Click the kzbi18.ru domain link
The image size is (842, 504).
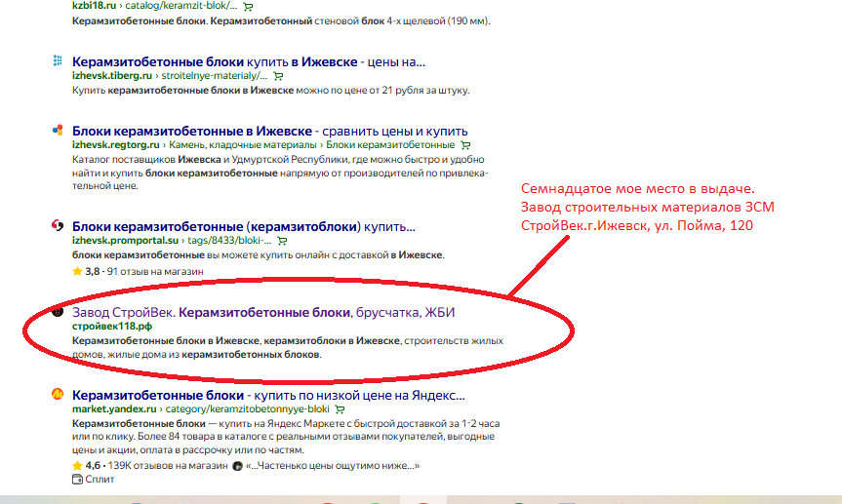[x=94, y=6]
